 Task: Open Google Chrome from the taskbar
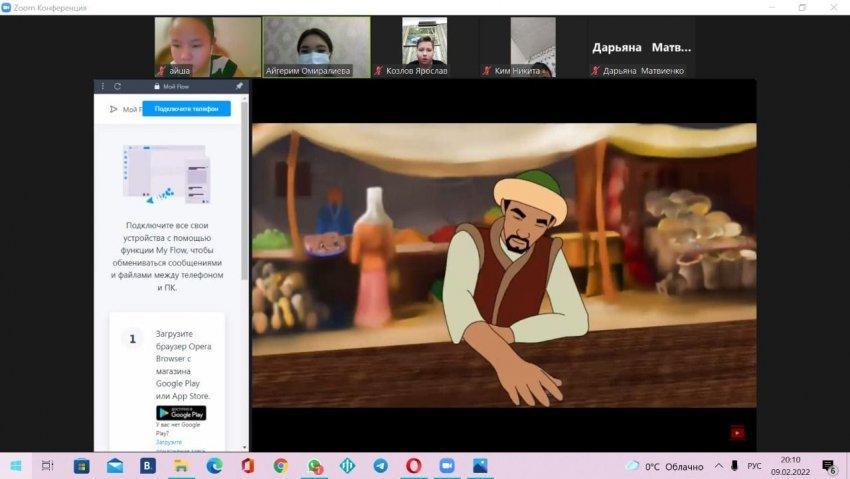pos(280,466)
